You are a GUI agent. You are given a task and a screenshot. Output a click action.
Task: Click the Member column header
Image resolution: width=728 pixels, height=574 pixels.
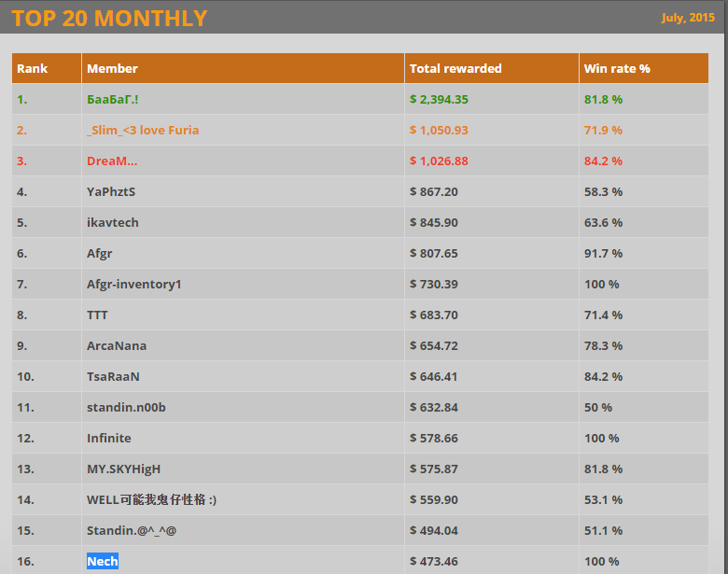tap(243, 68)
